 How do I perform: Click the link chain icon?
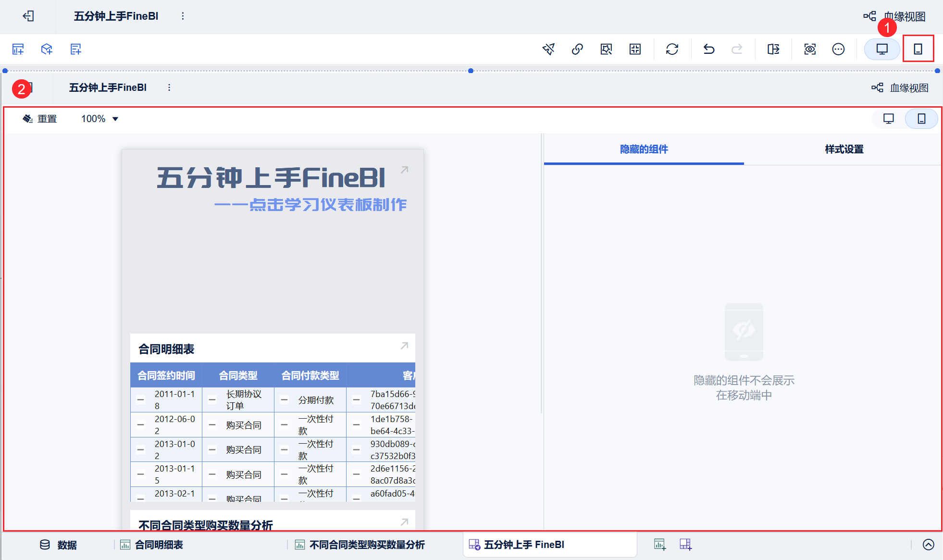577,49
